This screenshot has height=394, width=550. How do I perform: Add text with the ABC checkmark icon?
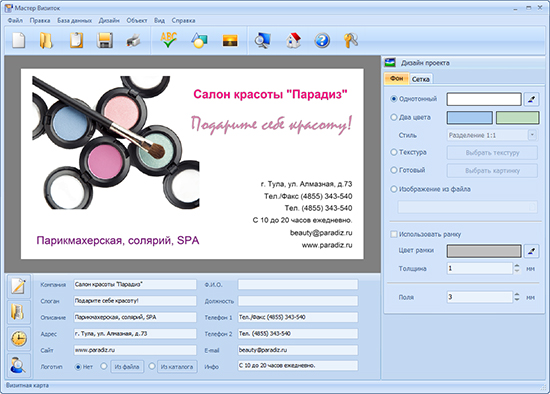[x=169, y=40]
